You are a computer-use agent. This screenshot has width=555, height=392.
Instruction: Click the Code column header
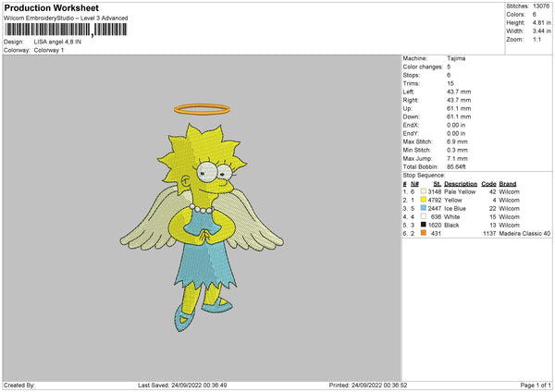488,184
